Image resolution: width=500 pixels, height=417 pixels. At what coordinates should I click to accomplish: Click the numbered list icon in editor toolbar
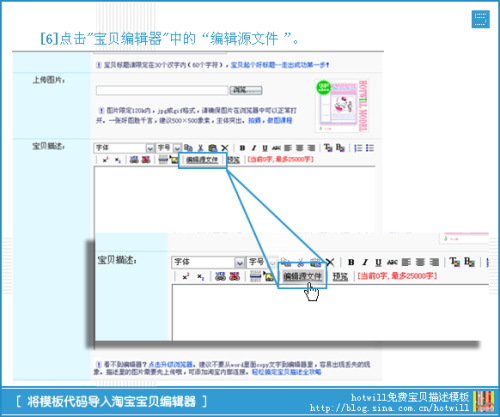pyautogui.click(x=358, y=148)
